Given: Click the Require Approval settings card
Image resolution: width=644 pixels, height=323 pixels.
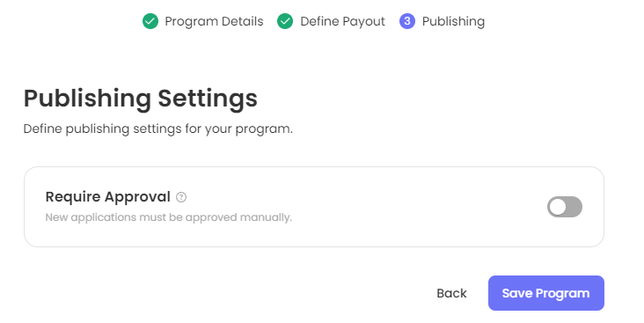Looking at the screenshot, I should [x=314, y=207].
